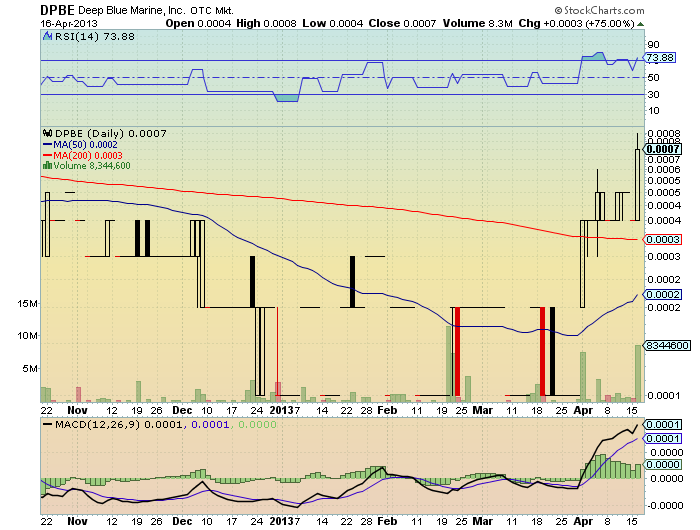Image resolution: width=700 pixels, height=530 pixels.
Task: Click the green up-arrow beside +75.00%
Action: click(x=640, y=24)
